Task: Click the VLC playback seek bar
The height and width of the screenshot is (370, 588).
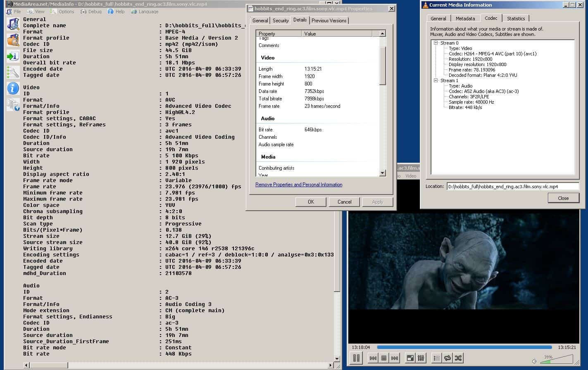Action: tap(464, 347)
